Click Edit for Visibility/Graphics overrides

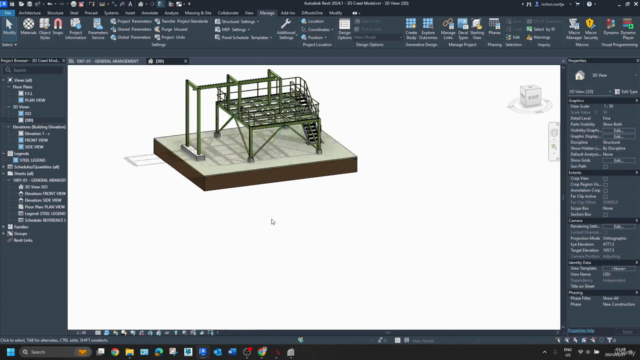[618, 130]
